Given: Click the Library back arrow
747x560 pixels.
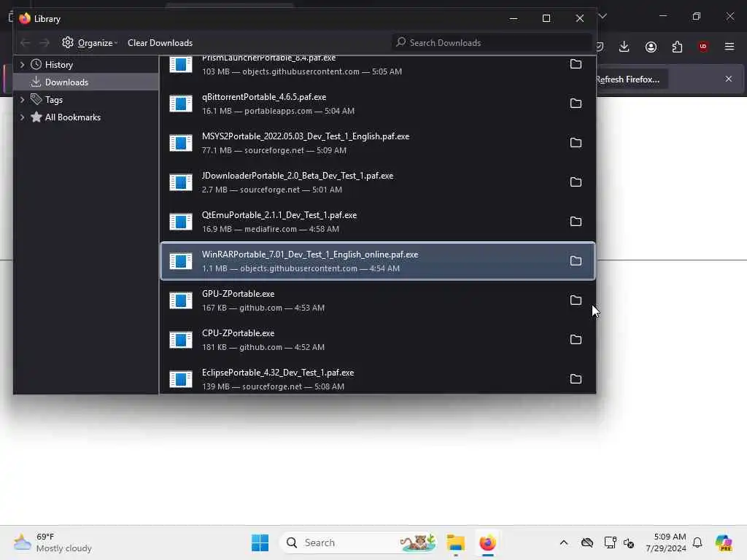Looking at the screenshot, I should [x=26, y=43].
